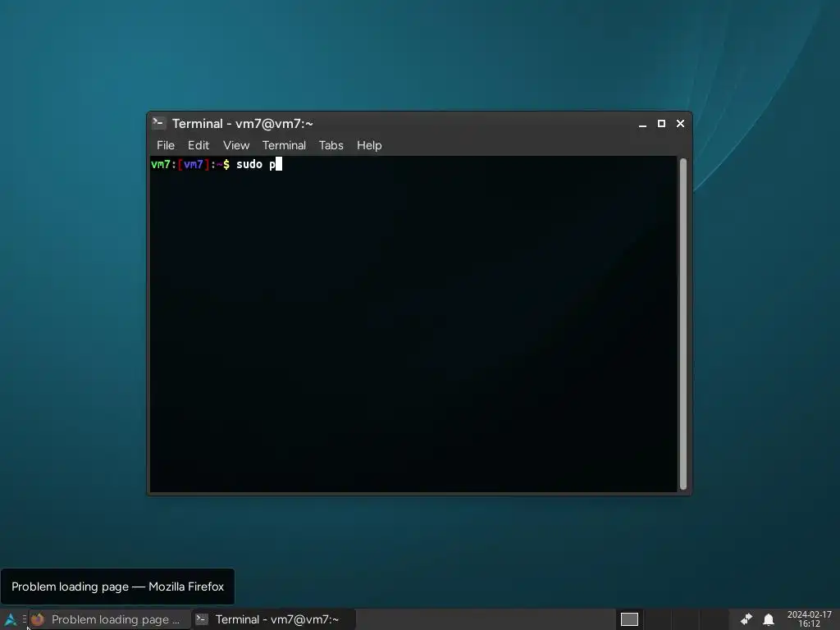Click the workspace switcher thumbnail

629,620
